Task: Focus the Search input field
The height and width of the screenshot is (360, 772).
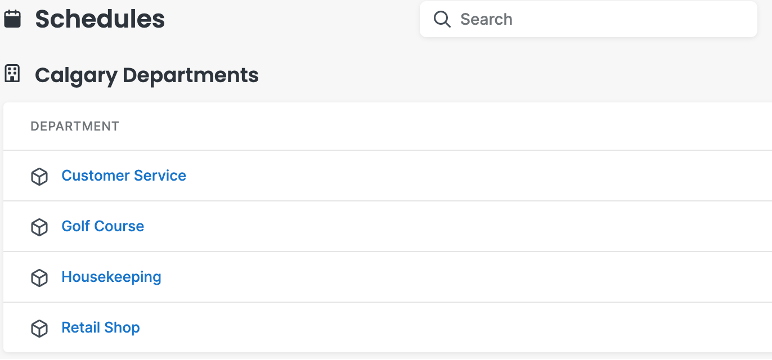Action: click(x=588, y=19)
